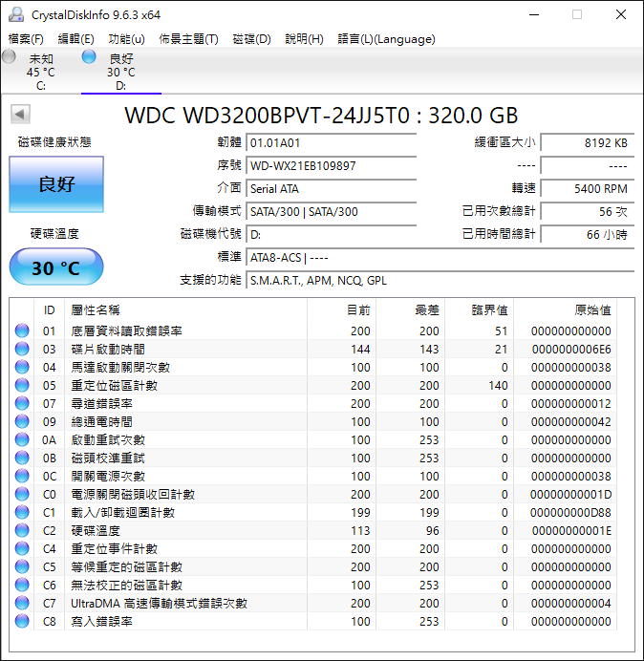
Task: Click status orb of attribute 0C 開關電源次數
Action: click(22, 476)
